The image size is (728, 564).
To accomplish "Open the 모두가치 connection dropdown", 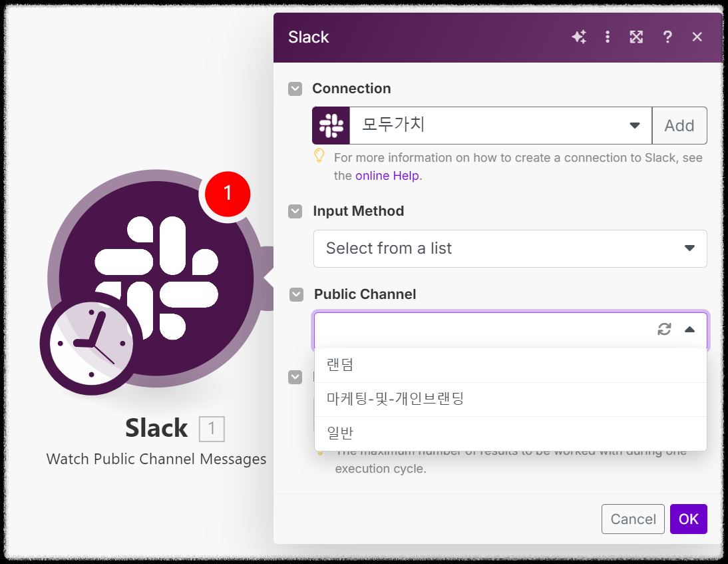I will [634, 125].
